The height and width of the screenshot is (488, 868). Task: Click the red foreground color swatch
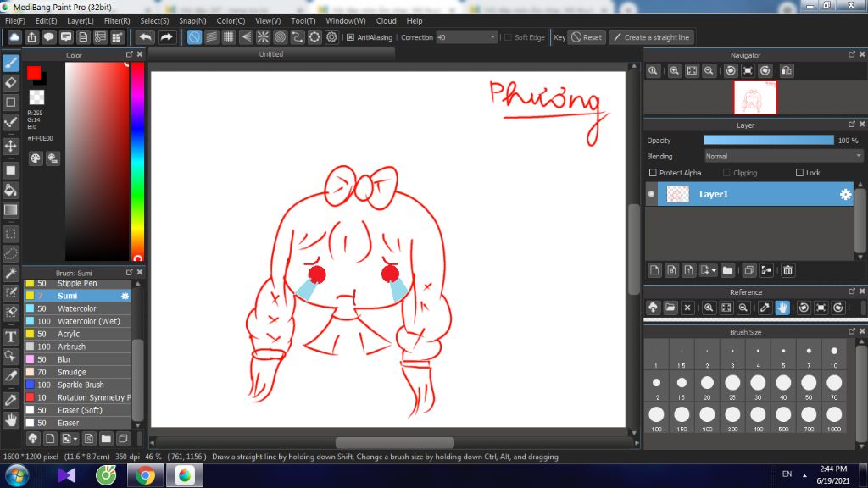(x=34, y=73)
